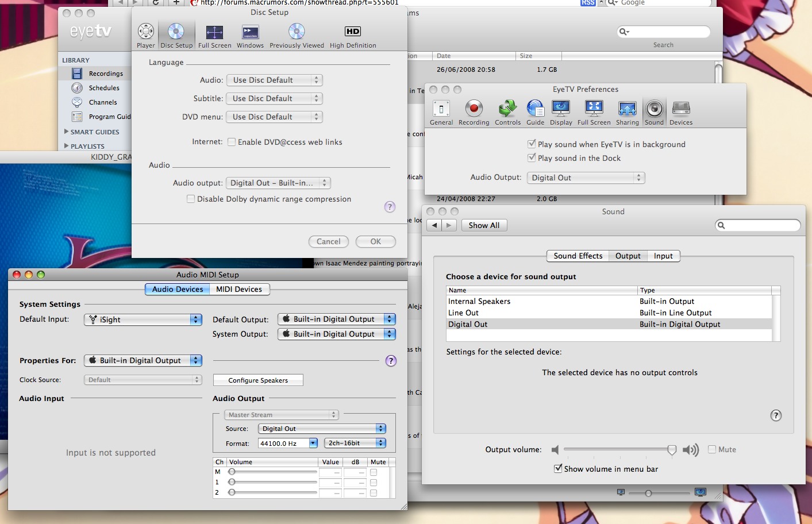Image resolution: width=812 pixels, height=524 pixels.
Task: Open Audio Output dropdown in EyeTV Preferences
Action: pos(586,178)
